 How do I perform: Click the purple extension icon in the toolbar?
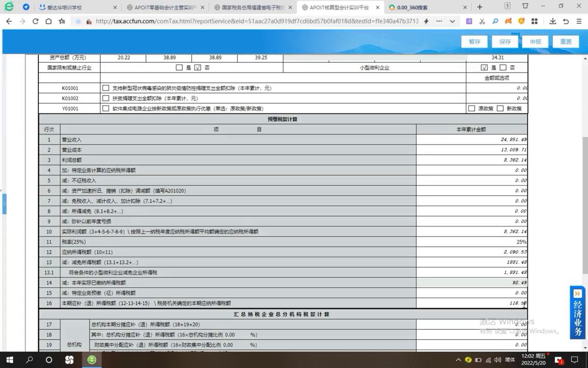point(469,21)
